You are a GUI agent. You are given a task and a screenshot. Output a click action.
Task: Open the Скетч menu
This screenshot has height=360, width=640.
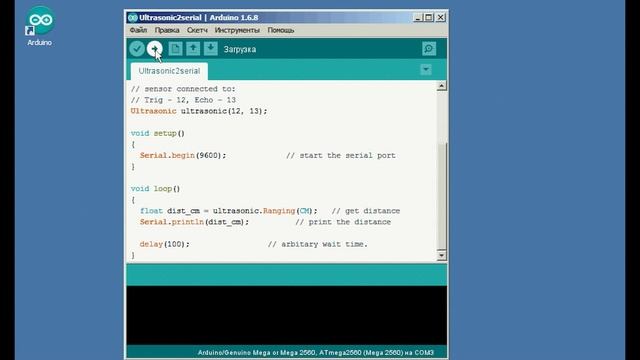click(197, 30)
